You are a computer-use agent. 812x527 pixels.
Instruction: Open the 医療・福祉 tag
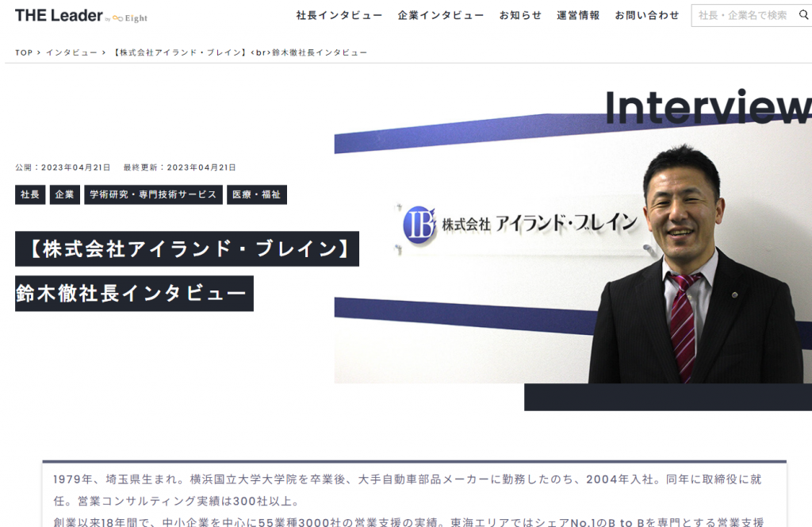tap(256, 194)
